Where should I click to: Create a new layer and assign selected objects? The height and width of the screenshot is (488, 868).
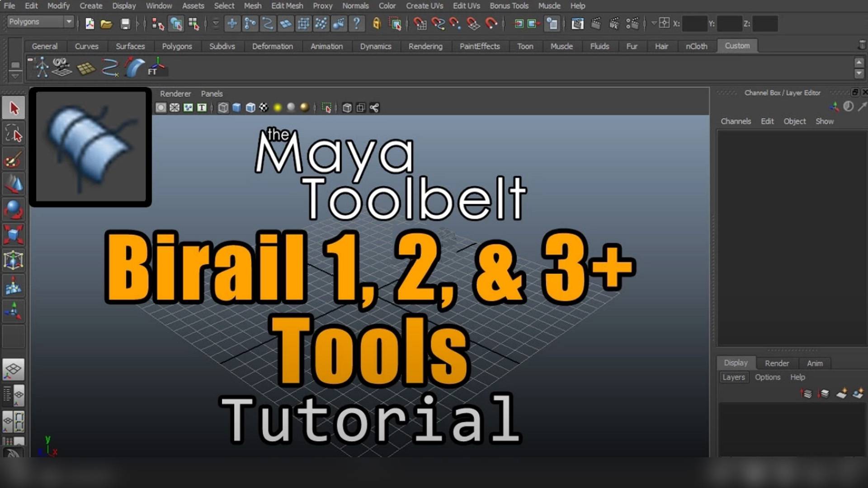858,394
